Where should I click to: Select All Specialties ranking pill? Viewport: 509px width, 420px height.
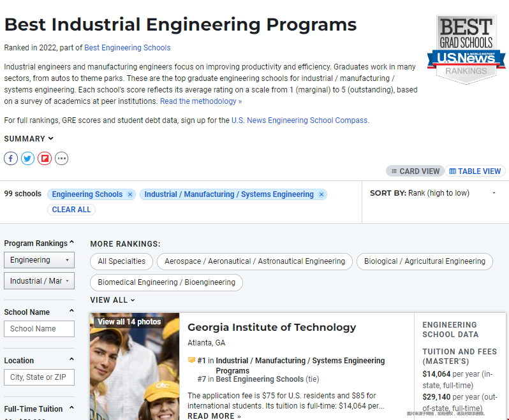point(121,261)
